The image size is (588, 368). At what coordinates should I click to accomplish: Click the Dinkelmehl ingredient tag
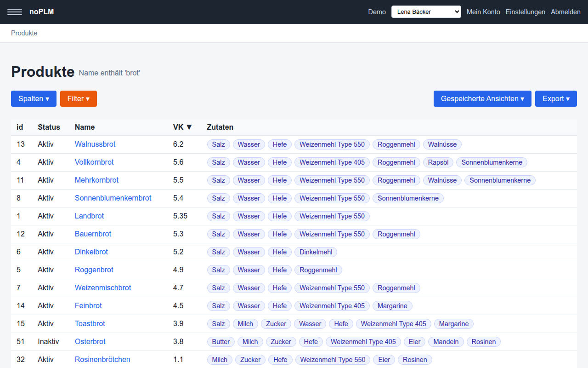point(316,252)
